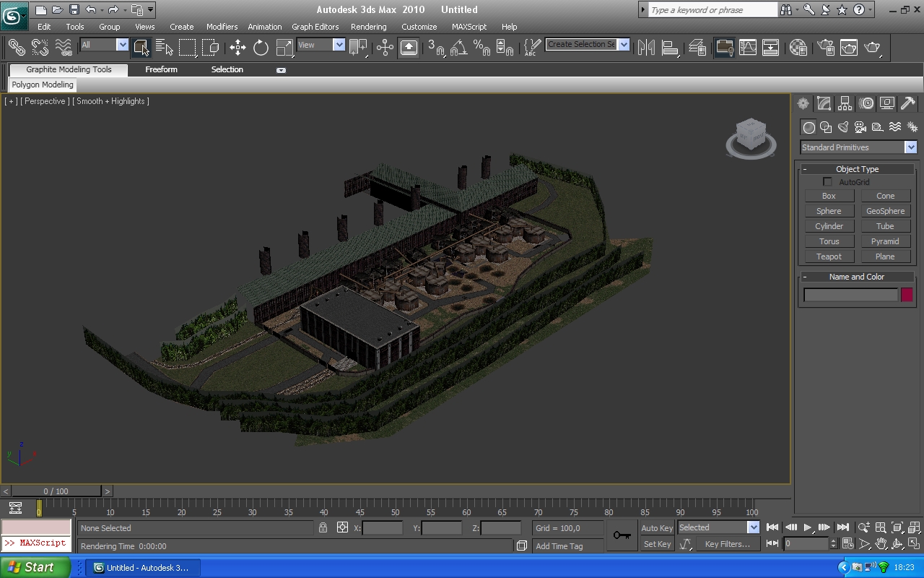The image size is (924, 578).
Task: Collapse the Object Type rollout
Action: 857,169
